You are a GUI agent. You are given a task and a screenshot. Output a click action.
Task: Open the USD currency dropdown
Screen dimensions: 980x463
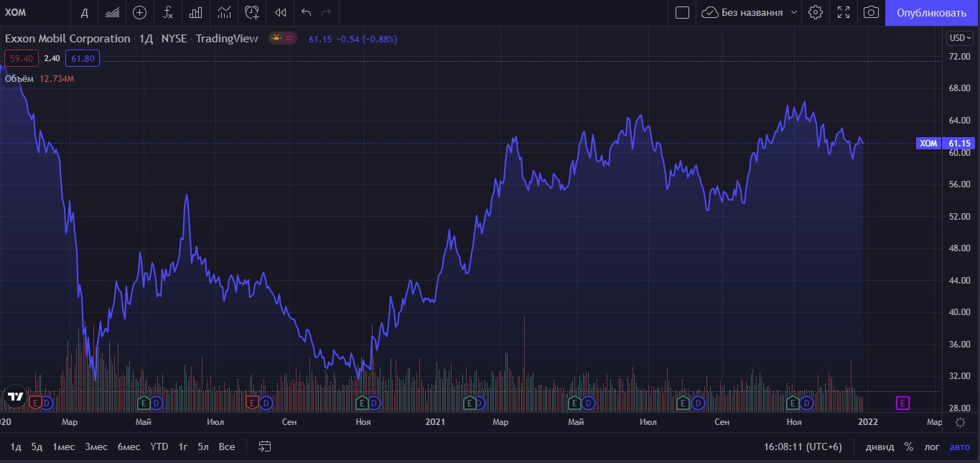coord(958,38)
